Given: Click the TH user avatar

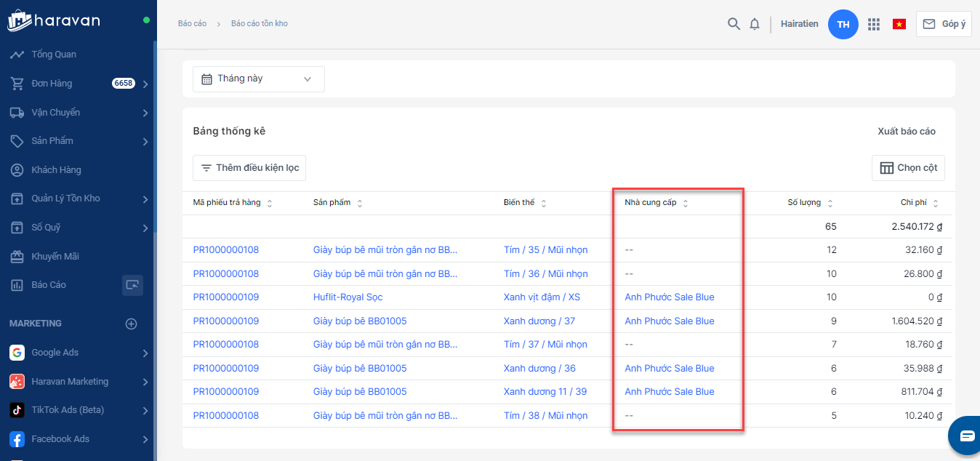Looking at the screenshot, I should [843, 24].
